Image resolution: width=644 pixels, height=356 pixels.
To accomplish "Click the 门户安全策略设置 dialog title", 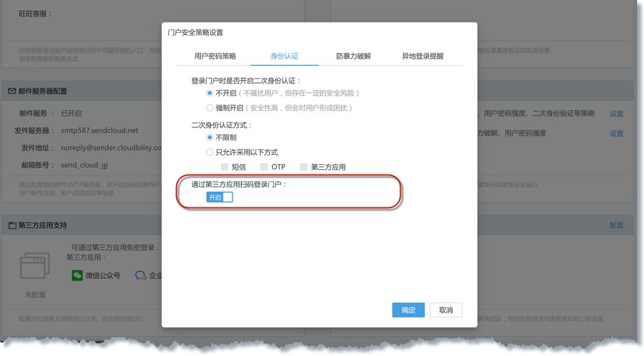I will click(x=195, y=32).
